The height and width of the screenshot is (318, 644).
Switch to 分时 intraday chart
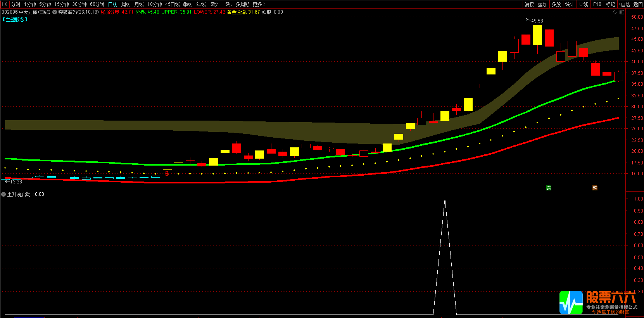[x=16, y=4]
